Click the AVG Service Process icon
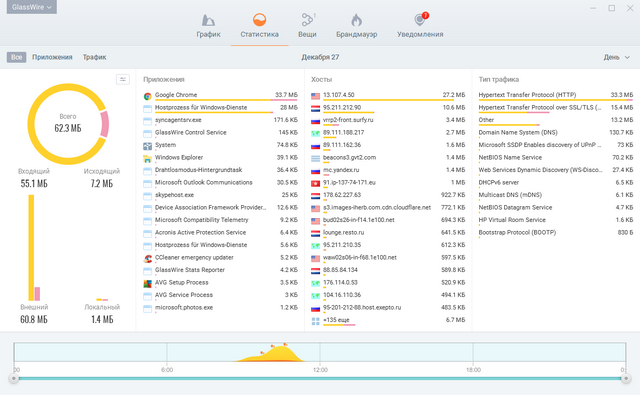 (148, 296)
